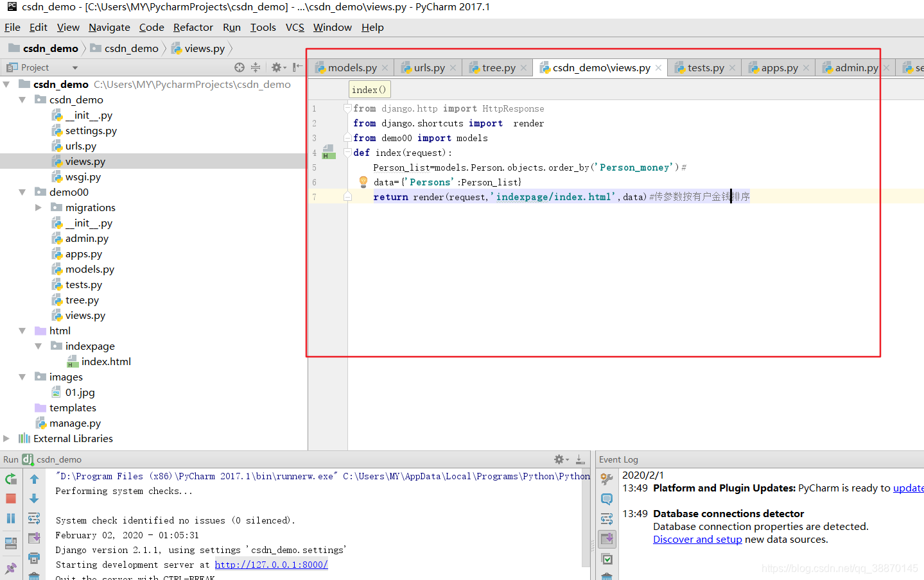Open Project panel gear options
The image size is (924, 580).
click(278, 67)
